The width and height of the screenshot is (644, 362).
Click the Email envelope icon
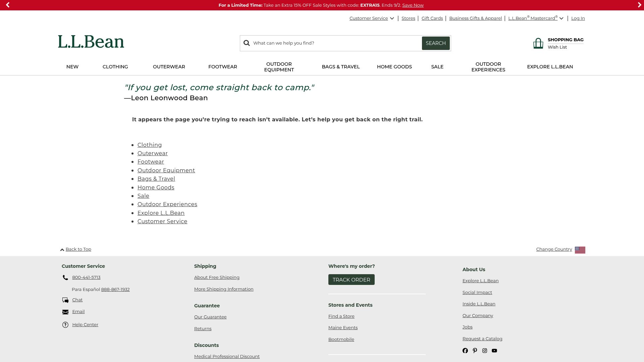point(65,312)
